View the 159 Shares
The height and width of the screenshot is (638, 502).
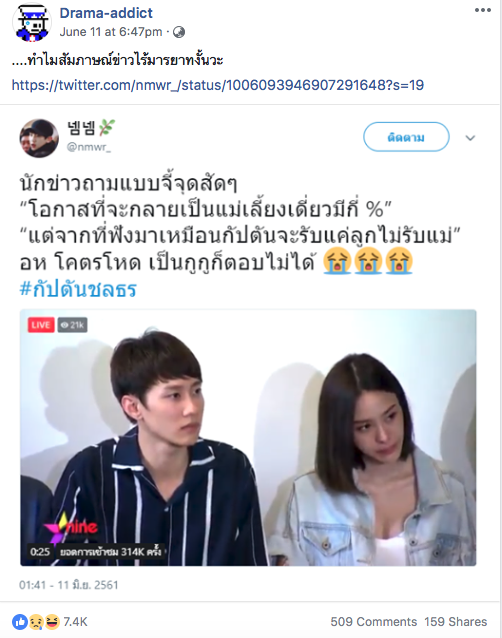pos(456,622)
